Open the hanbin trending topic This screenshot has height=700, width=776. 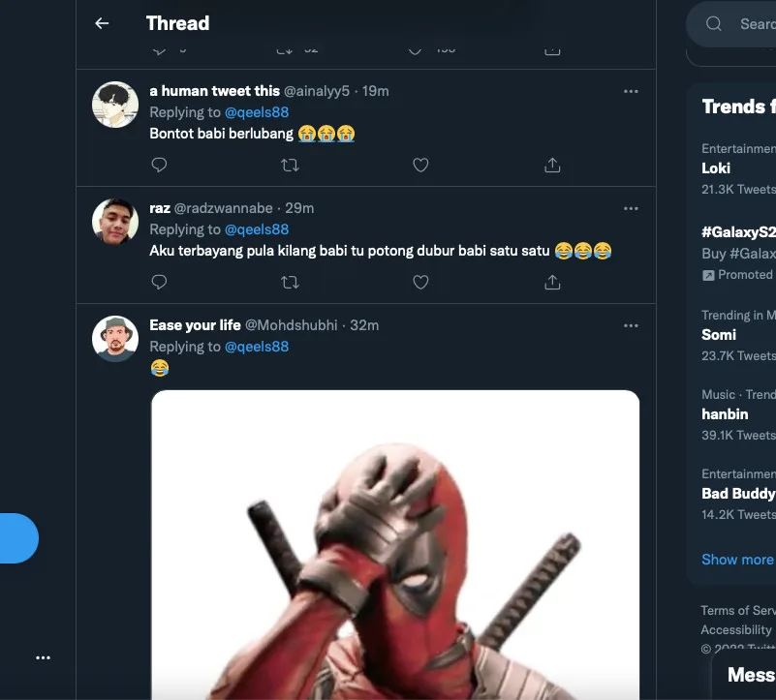pyautogui.click(x=726, y=414)
